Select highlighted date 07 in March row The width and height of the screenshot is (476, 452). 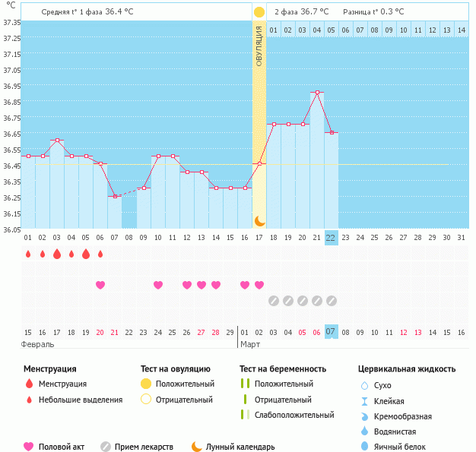[331, 332]
